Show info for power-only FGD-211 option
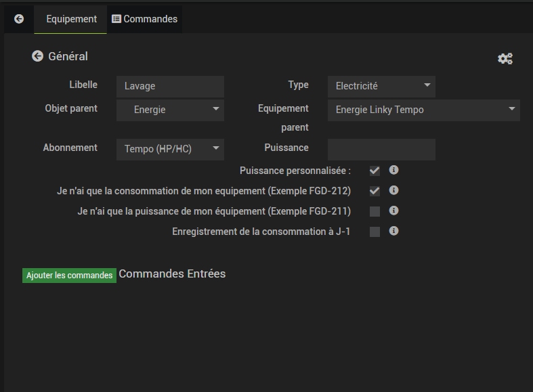533x392 pixels. pos(393,211)
